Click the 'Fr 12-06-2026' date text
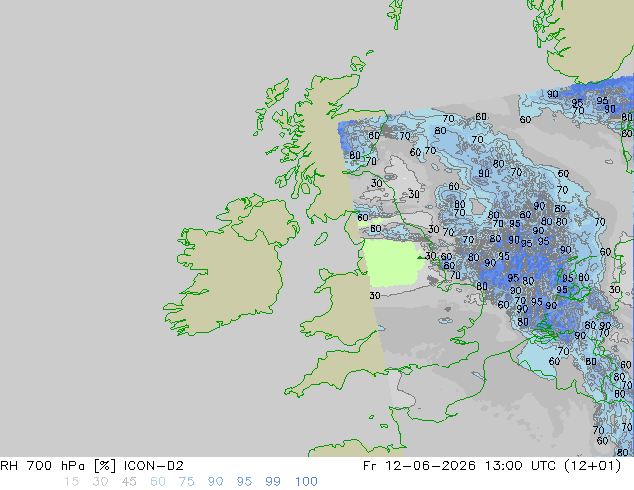 pyautogui.click(x=419, y=466)
